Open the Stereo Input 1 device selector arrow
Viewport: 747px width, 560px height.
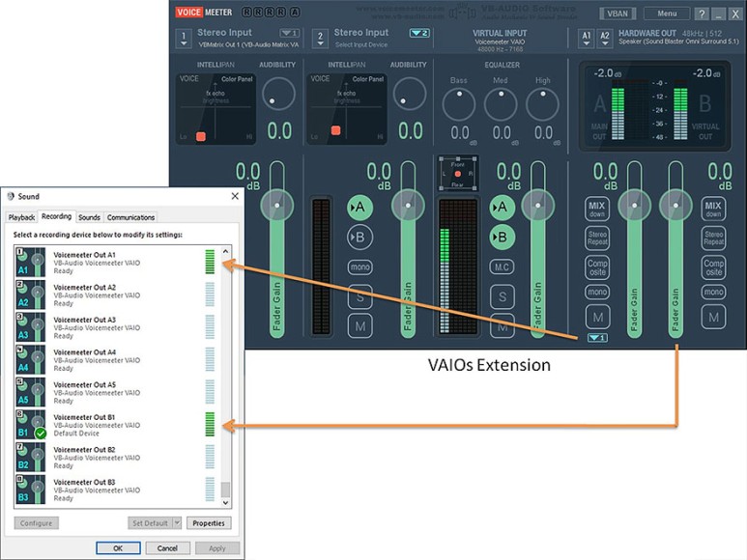point(184,39)
